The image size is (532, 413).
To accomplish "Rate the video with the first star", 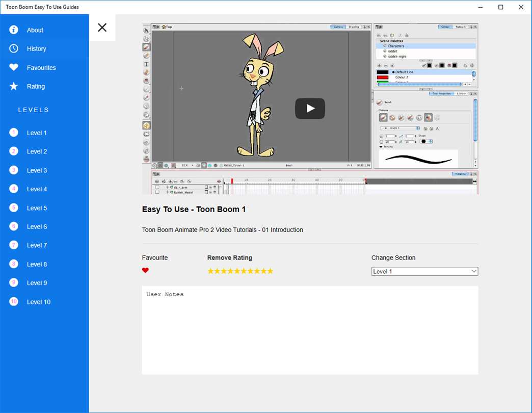I will [210, 271].
